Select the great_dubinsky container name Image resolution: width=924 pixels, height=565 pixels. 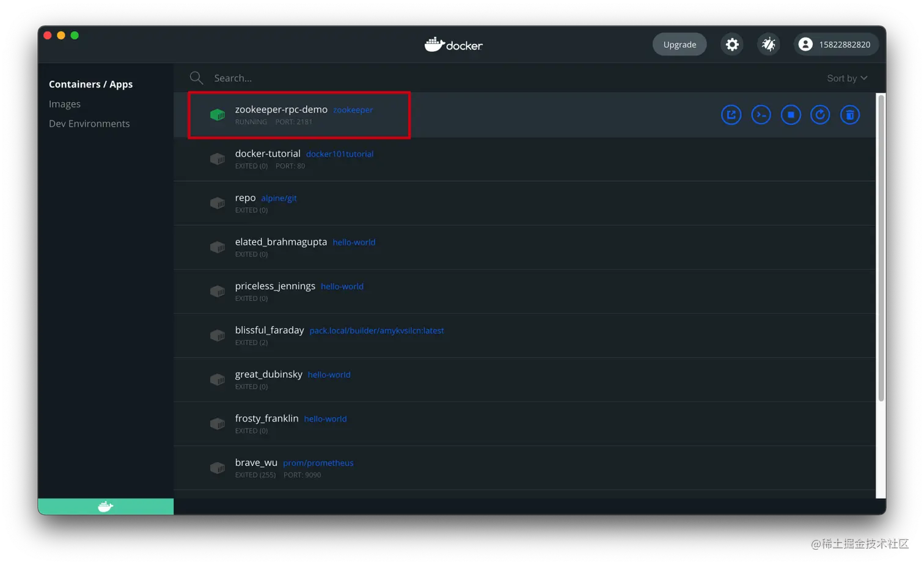(268, 374)
